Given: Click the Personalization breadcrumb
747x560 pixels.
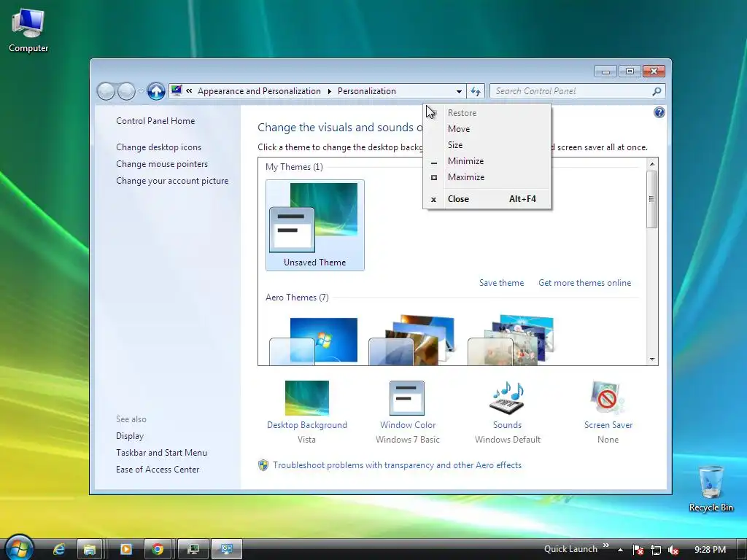Looking at the screenshot, I should pyautogui.click(x=367, y=91).
